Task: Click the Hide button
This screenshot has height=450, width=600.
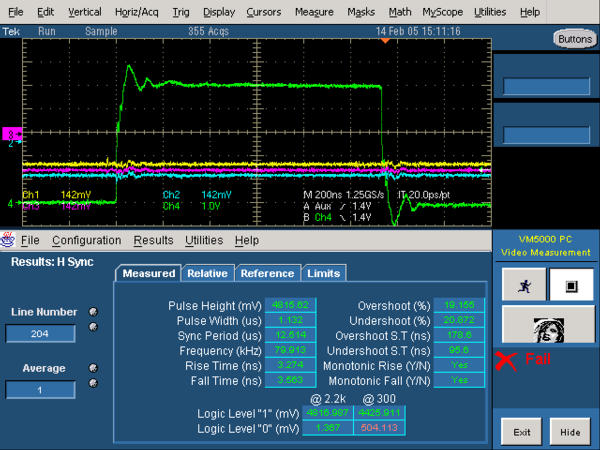Action: (570, 432)
